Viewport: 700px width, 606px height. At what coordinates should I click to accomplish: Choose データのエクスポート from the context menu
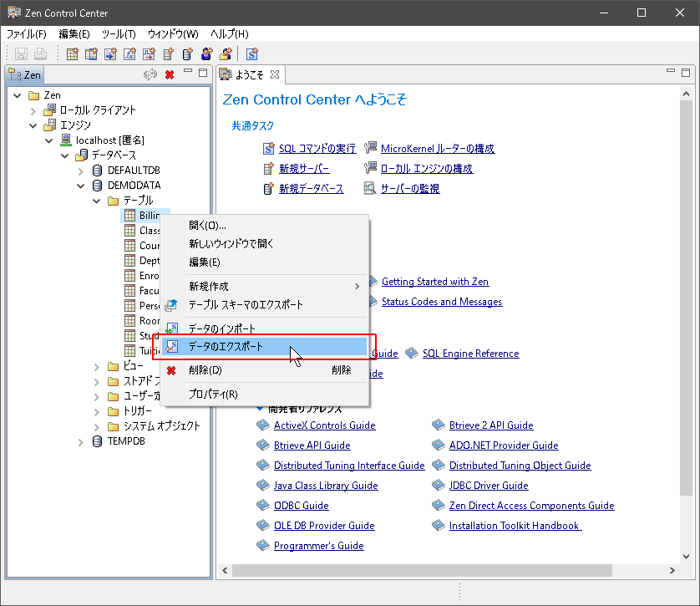(226, 346)
